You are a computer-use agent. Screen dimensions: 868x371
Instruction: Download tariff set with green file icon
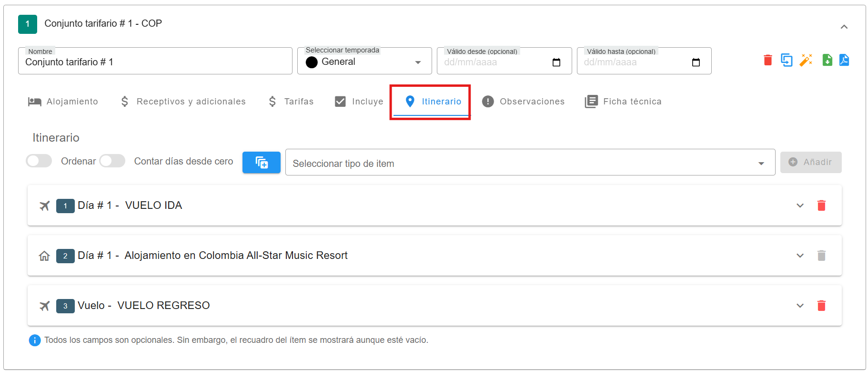point(827,61)
